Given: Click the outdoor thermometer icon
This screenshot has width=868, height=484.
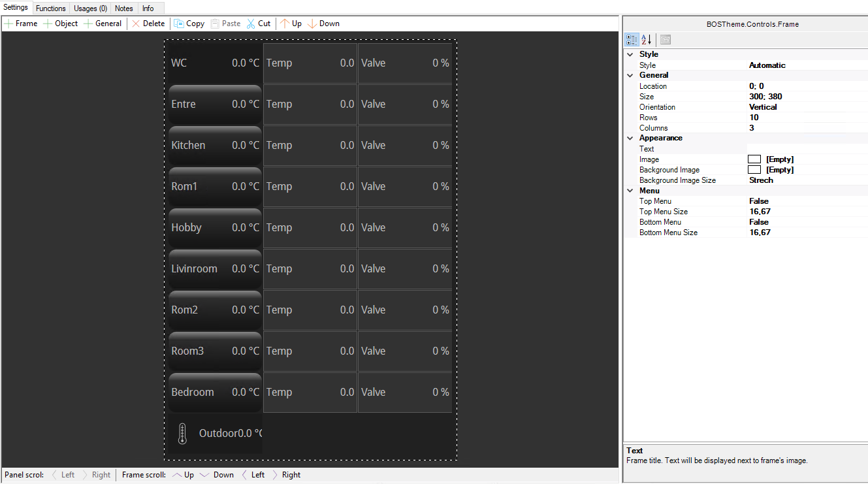Looking at the screenshot, I should point(182,434).
